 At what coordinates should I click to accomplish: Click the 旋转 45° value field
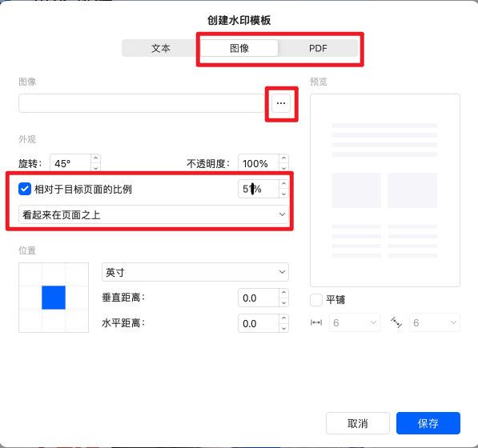(70, 163)
